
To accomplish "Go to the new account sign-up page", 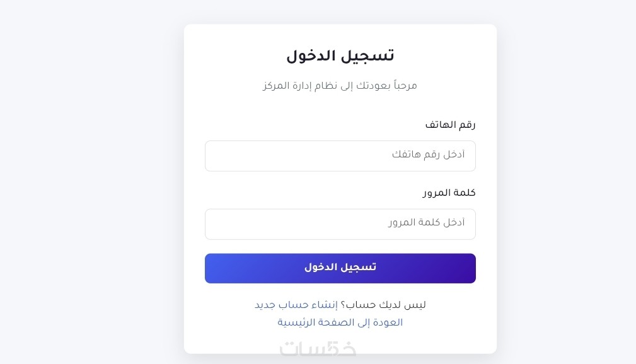I will pyautogui.click(x=296, y=305).
